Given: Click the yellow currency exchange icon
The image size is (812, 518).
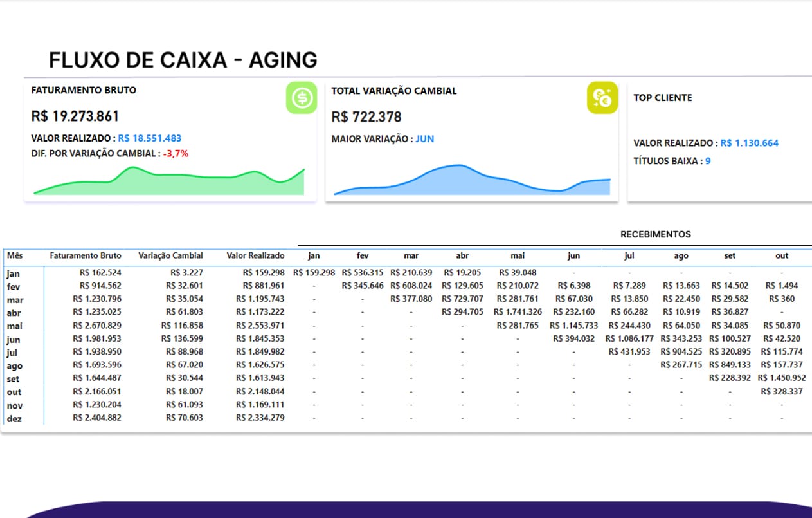Looking at the screenshot, I should pyautogui.click(x=602, y=98).
